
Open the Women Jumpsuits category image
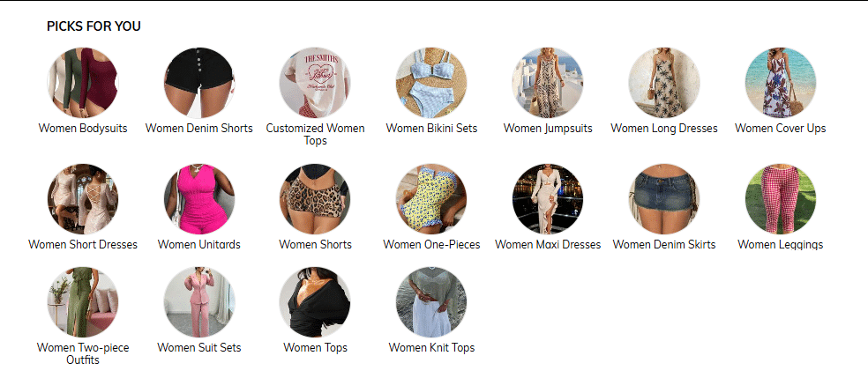[x=548, y=82]
